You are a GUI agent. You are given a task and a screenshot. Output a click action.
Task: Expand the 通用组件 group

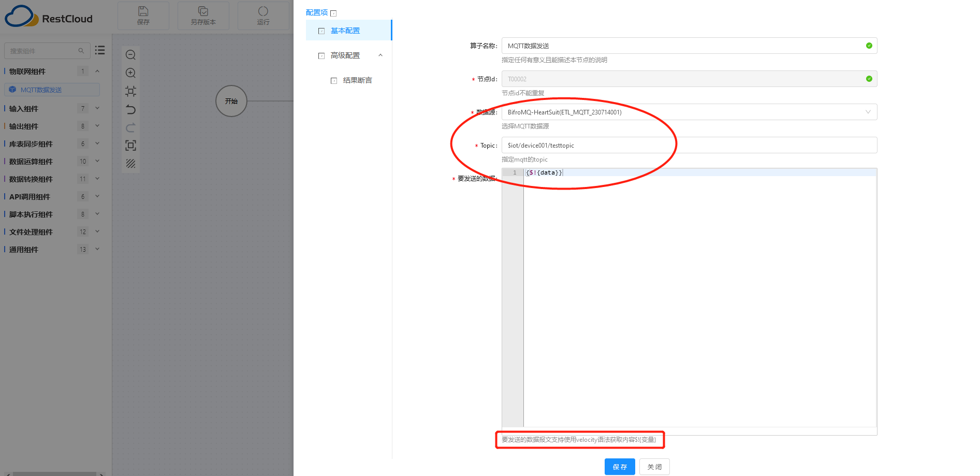pyautogui.click(x=97, y=249)
